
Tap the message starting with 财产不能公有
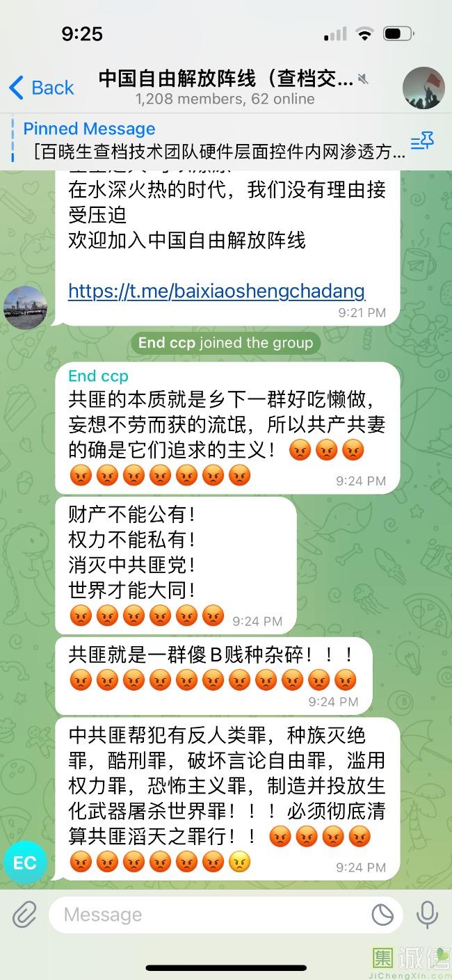coord(175,565)
